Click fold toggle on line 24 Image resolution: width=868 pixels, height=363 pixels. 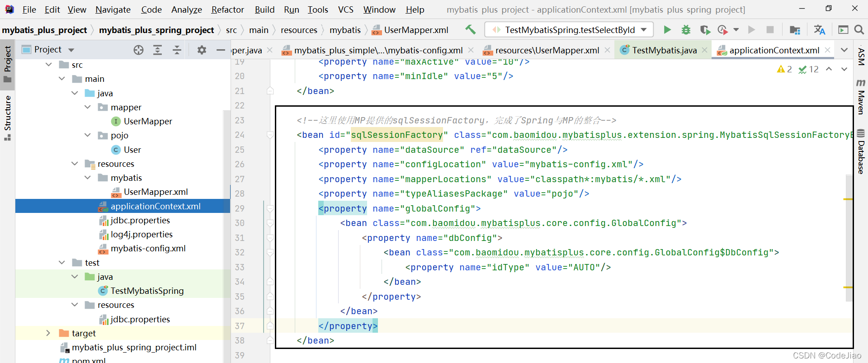tap(270, 135)
